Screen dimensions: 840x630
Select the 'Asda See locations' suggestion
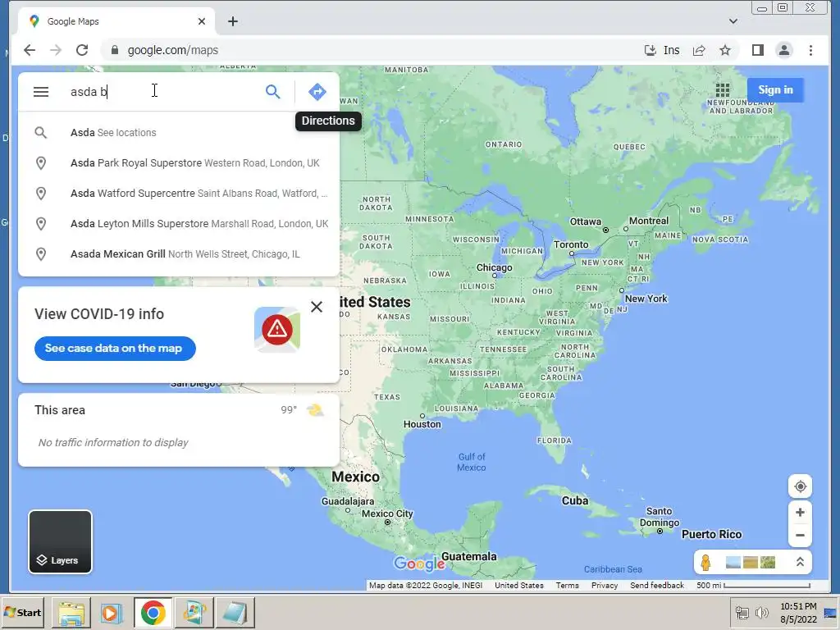click(179, 132)
